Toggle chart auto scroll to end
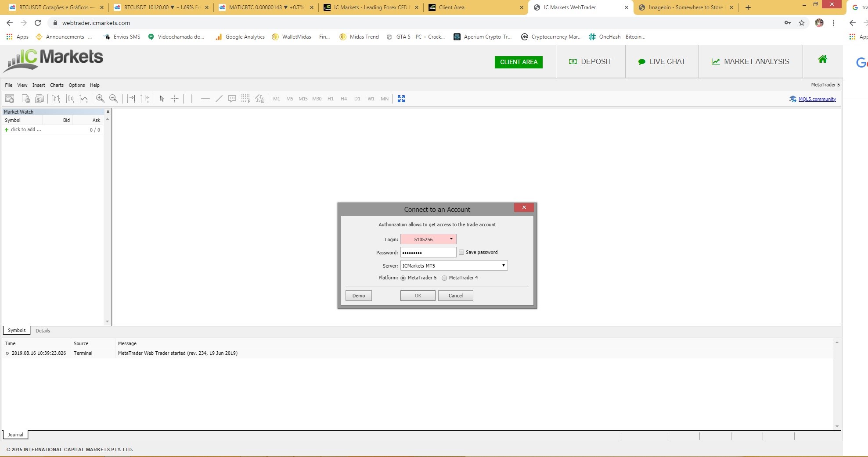The height and width of the screenshot is (457, 868). (131, 99)
